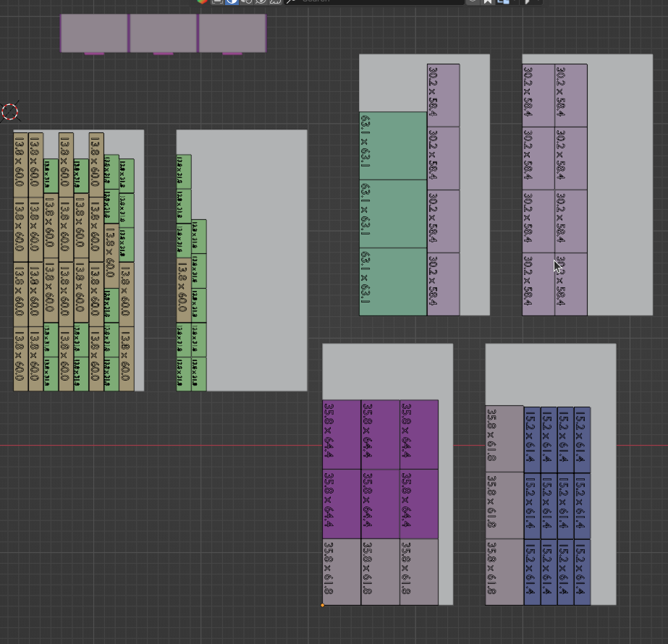668x644 pixels.
Task: Select the top-left blue 15.2 x 61.4 panel
Action: coord(531,439)
